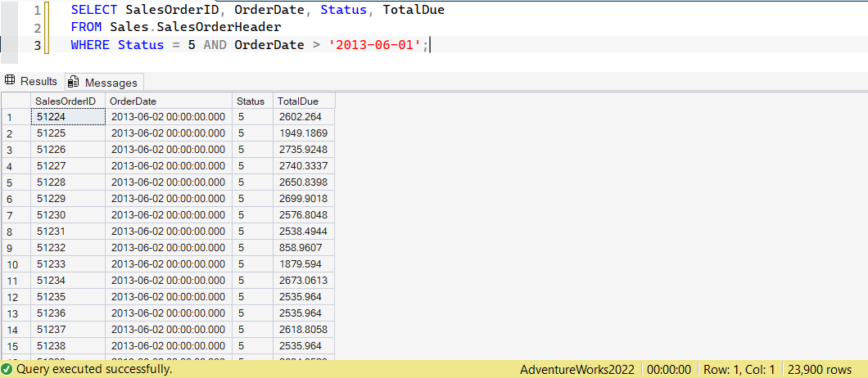Click the Messages tab icon
The height and width of the screenshot is (378, 868).
[x=74, y=83]
